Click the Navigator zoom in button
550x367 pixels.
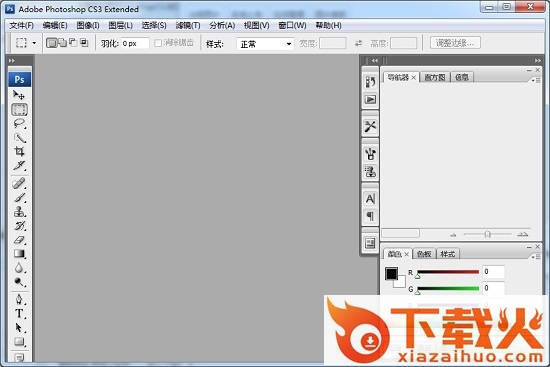coord(523,234)
